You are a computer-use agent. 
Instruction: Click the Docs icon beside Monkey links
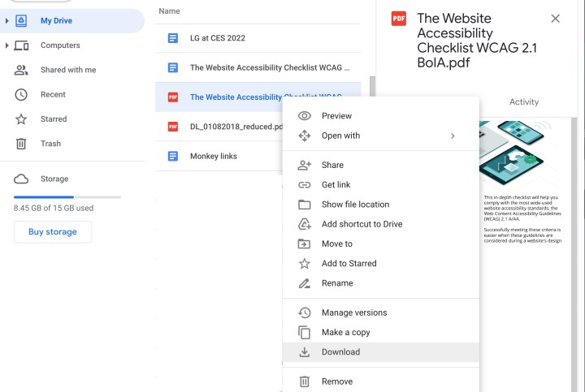(x=173, y=156)
